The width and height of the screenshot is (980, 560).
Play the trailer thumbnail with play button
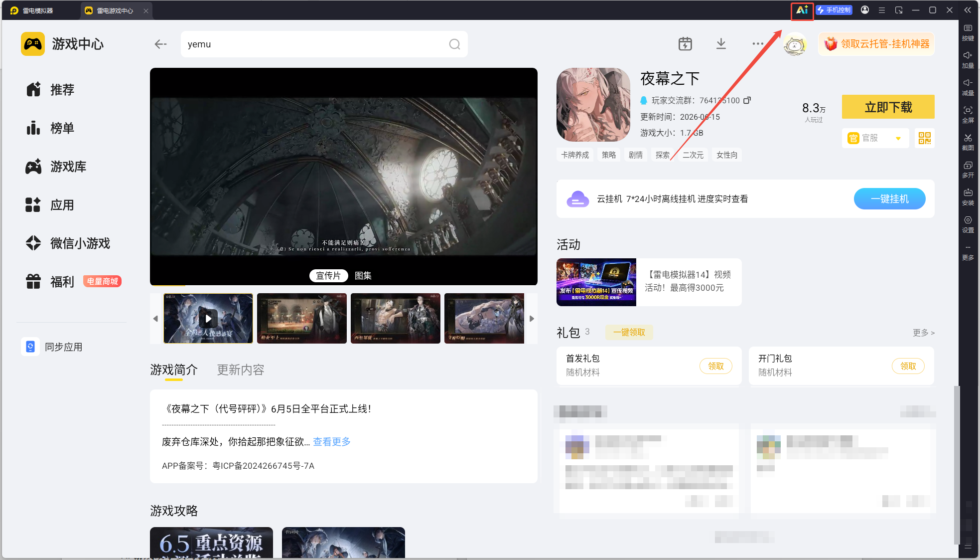[x=208, y=318]
